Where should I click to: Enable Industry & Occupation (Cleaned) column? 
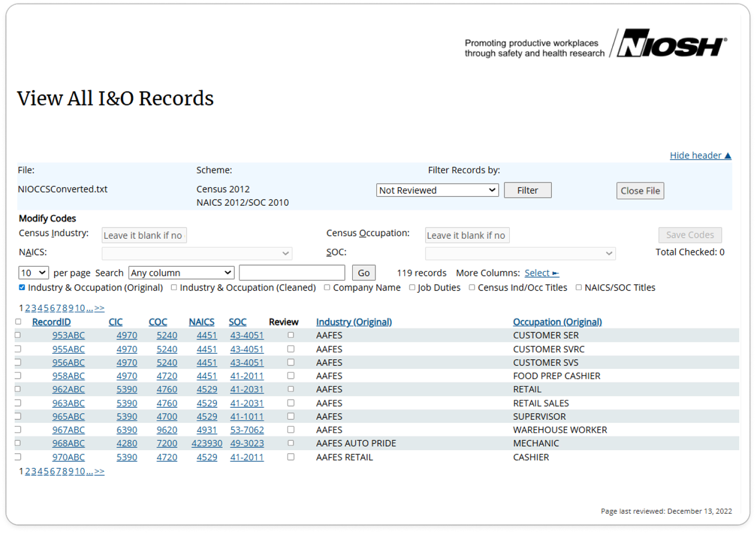(174, 287)
